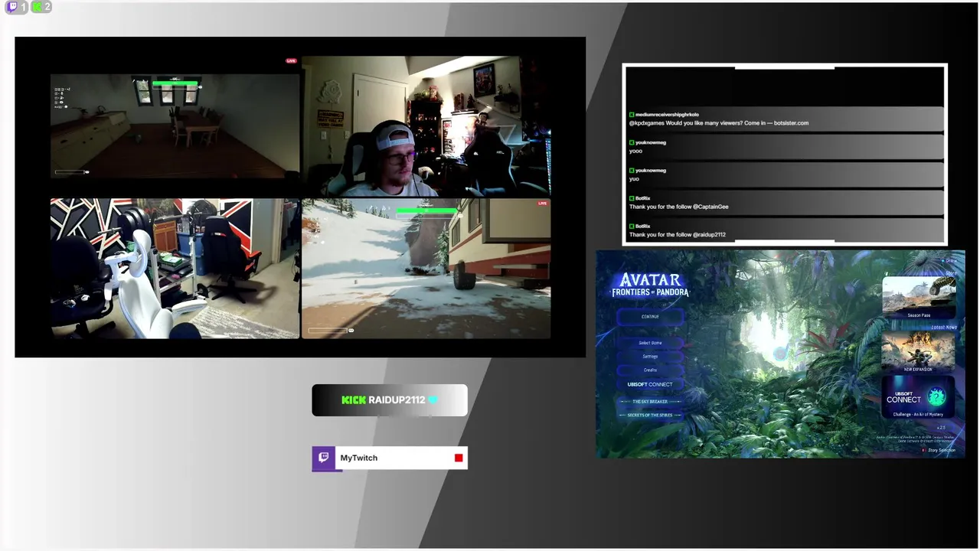
Task: Click the Kick viewer count badge
Action: (x=41, y=7)
